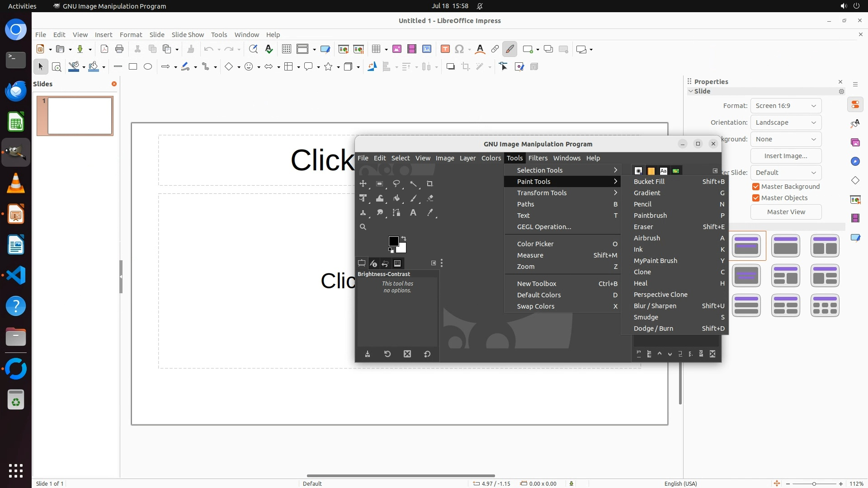Choose Paintbrush from Paint Tools submenu
The image size is (868, 488).
pyautogui.click(x=650, y=216)
